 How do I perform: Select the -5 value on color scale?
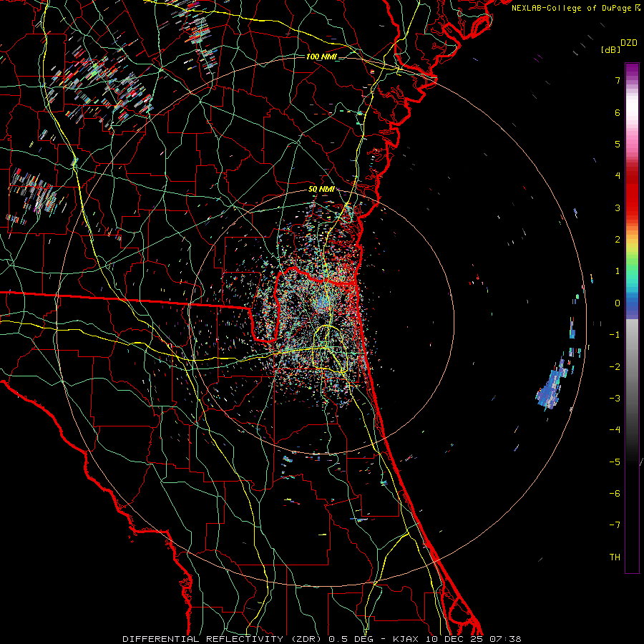pos(615,462)
